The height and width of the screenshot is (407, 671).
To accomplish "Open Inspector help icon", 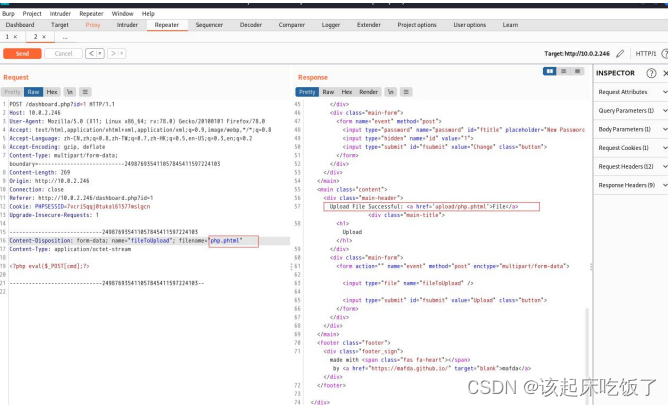I will (651, 73).
